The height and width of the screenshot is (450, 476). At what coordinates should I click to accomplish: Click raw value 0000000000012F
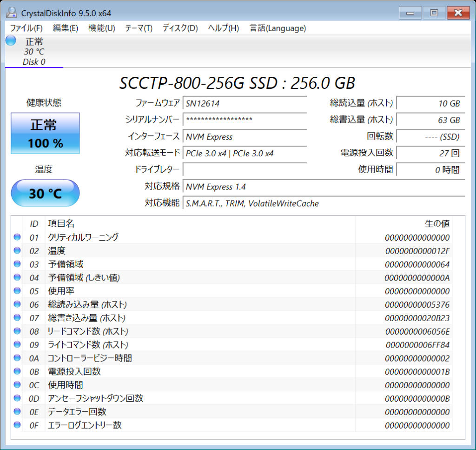point(417,251)
